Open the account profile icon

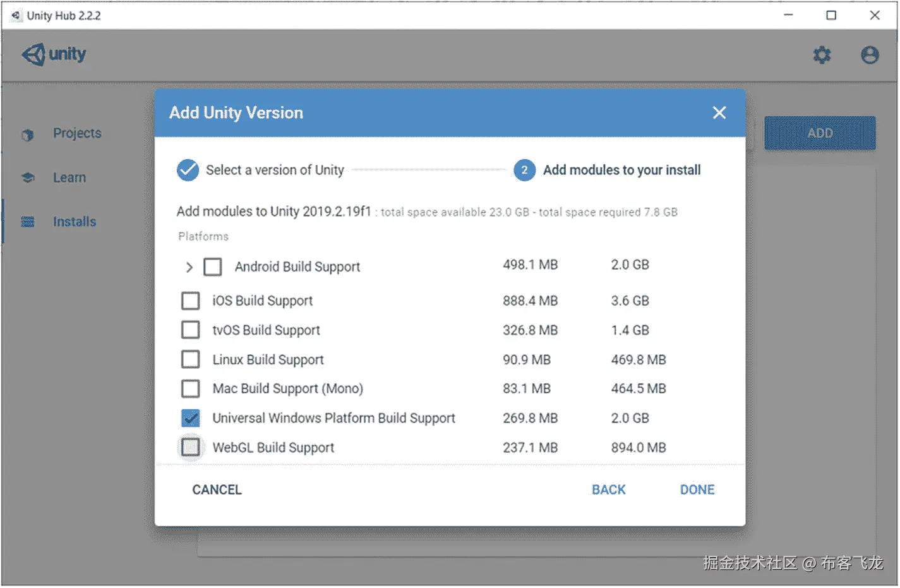point(870,55)
